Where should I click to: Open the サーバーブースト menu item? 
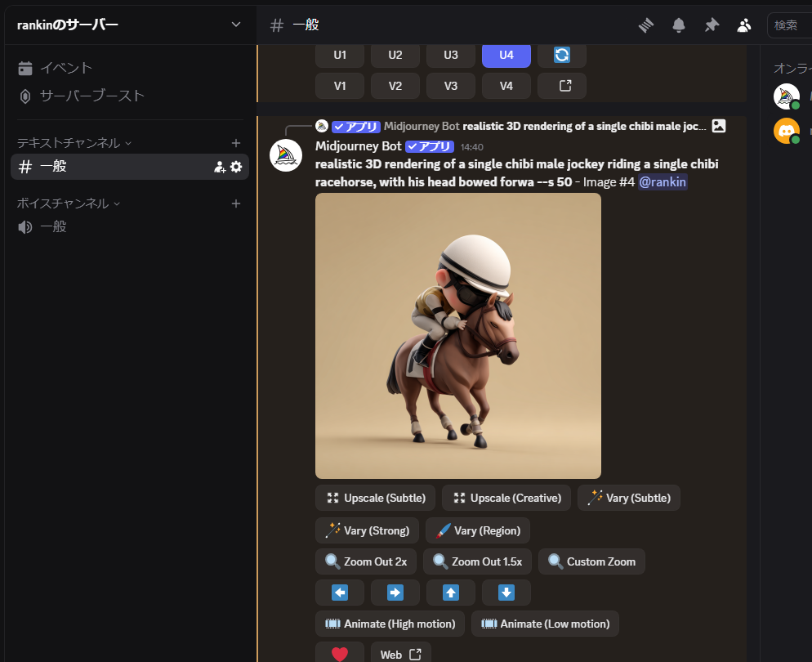91,96
